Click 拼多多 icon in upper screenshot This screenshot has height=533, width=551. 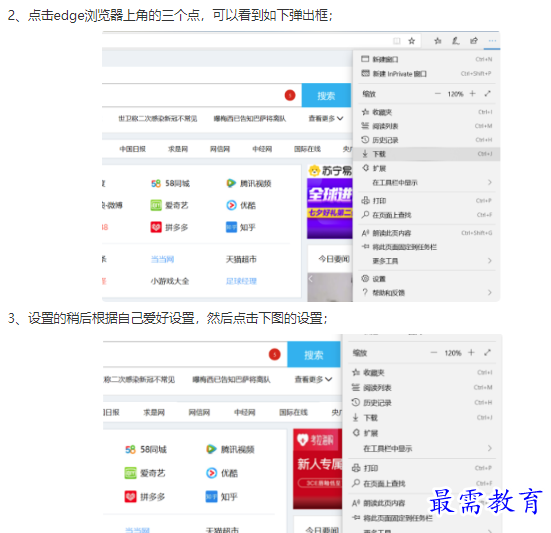tap(156, 227)
